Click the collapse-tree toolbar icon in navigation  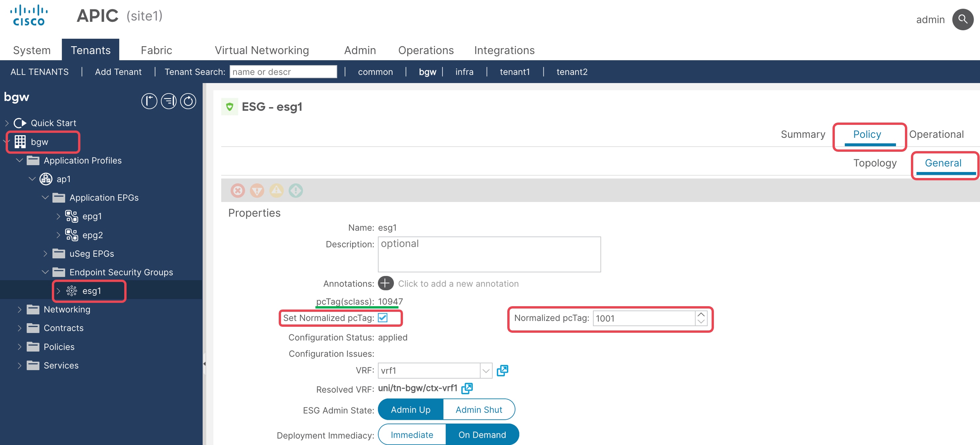[168, 101]
